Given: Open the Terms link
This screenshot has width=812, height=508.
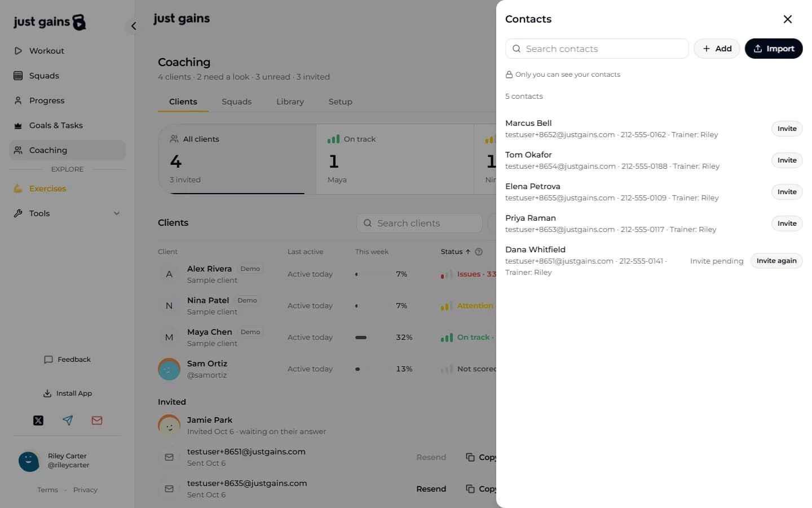Looking at the screenshot, I should (47, 490).
